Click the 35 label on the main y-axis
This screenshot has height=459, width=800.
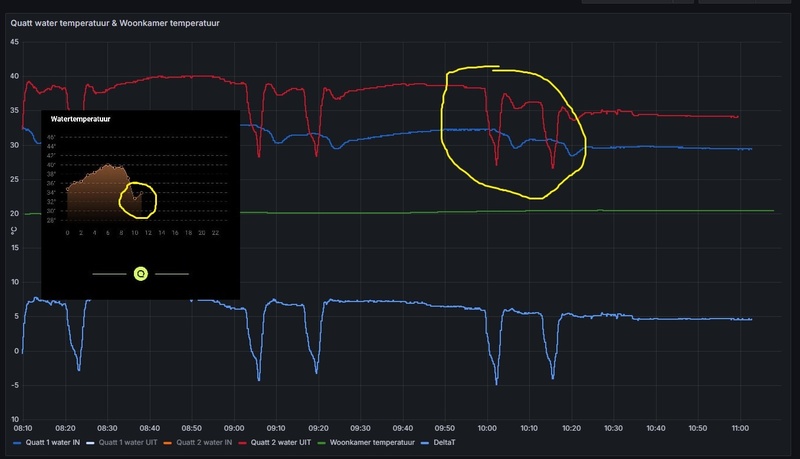[14, 110]
